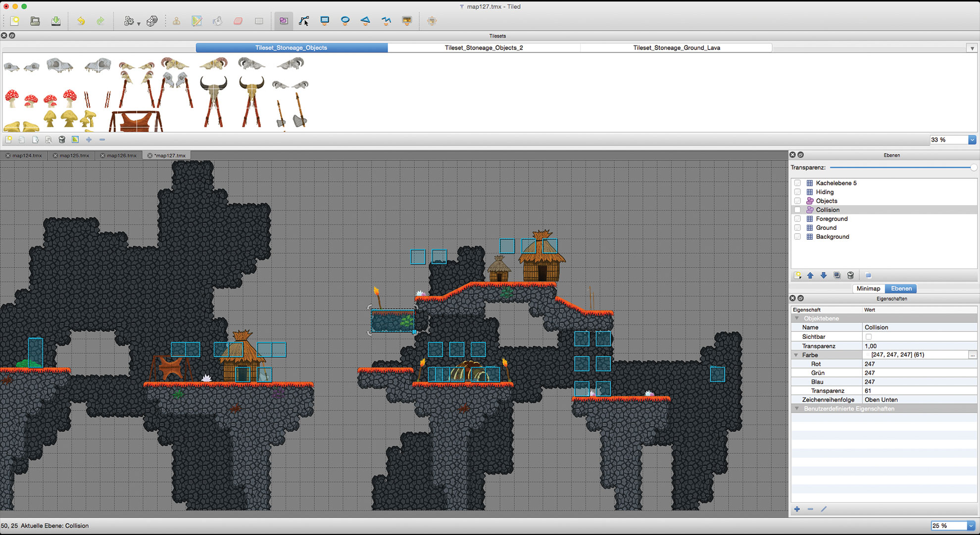This screenshot has width=980, height=535.
Task: Toggle the Sichtbar property checkbox
Action: point(869,336)
